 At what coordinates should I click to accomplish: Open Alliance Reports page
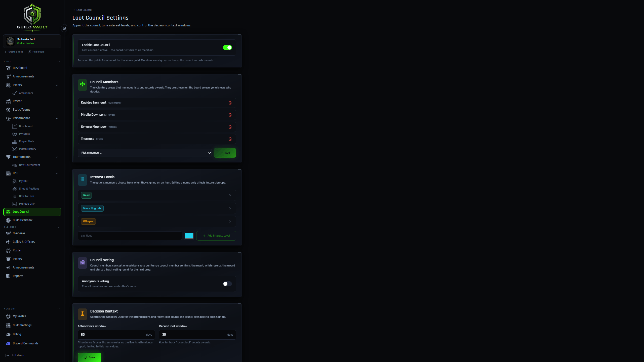(x=32, y=276)
